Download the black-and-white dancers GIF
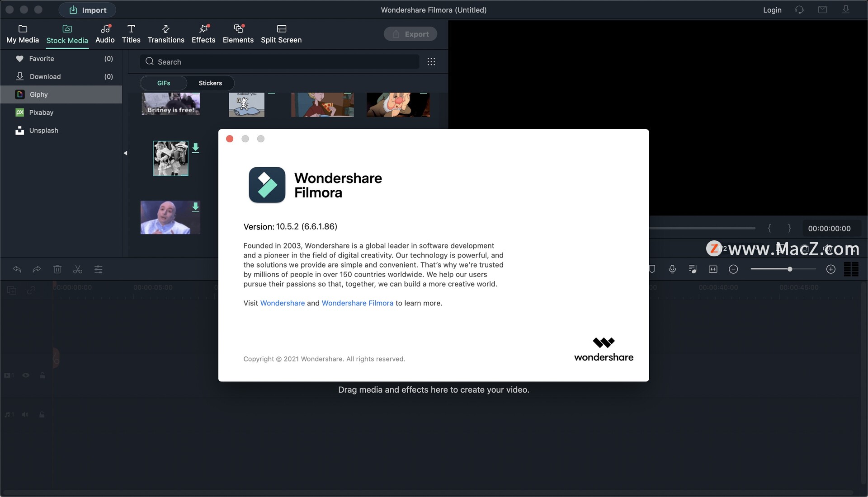The image size is (868, 497). [195, 148]
